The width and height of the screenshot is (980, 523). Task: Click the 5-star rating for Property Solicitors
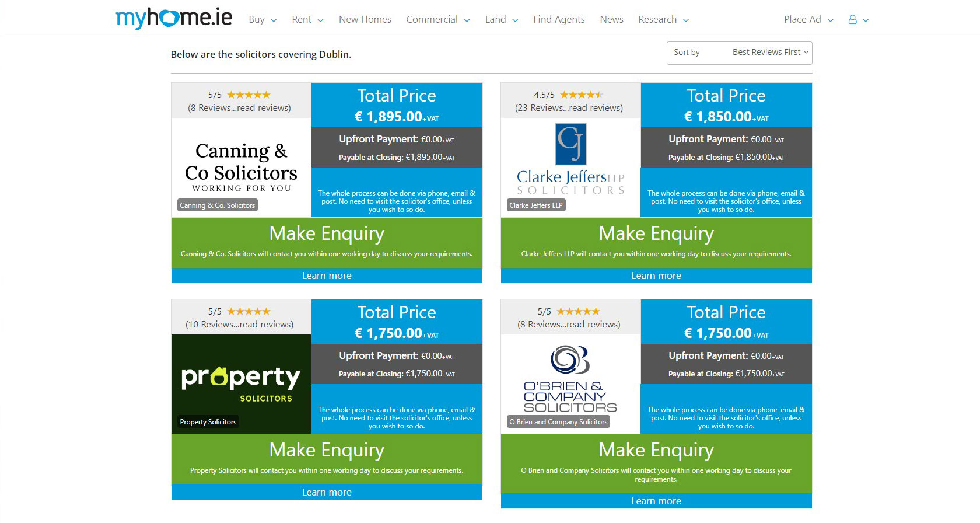249,312
